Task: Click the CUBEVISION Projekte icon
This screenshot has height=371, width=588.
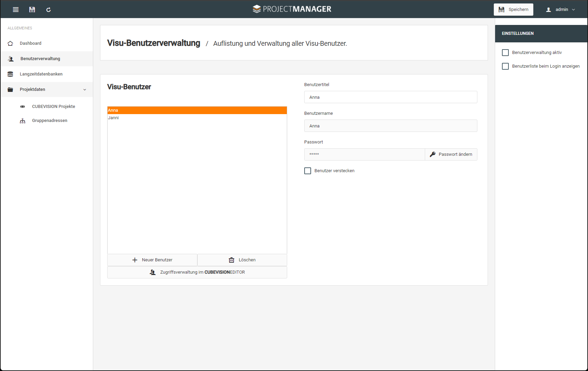Action: click(x=23, y=107)
